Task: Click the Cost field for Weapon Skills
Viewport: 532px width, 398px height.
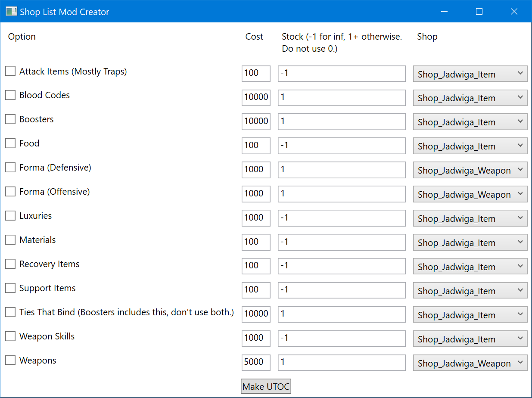Action: coord(256,339)
